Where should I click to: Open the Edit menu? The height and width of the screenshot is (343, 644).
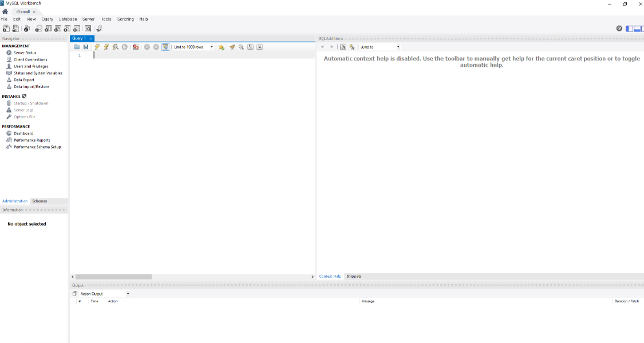pyautogui.click(x=17, y=19)
